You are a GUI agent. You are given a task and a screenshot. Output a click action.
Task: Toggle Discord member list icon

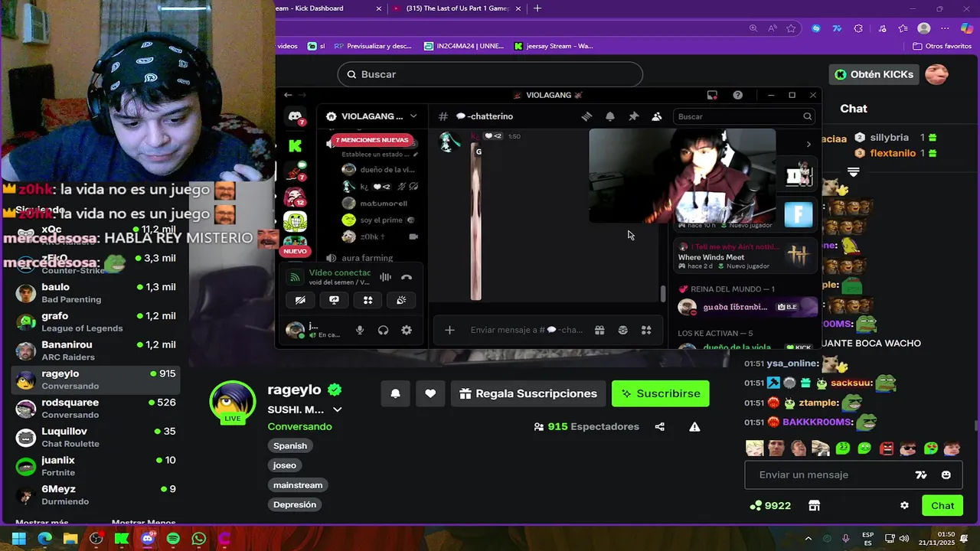[657, 116]
